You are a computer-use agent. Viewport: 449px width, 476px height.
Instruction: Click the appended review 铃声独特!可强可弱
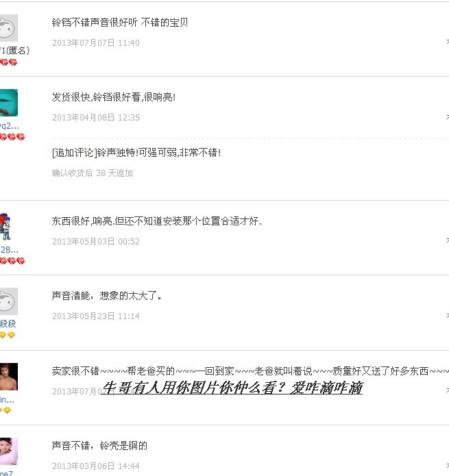(x=136, y=153)
